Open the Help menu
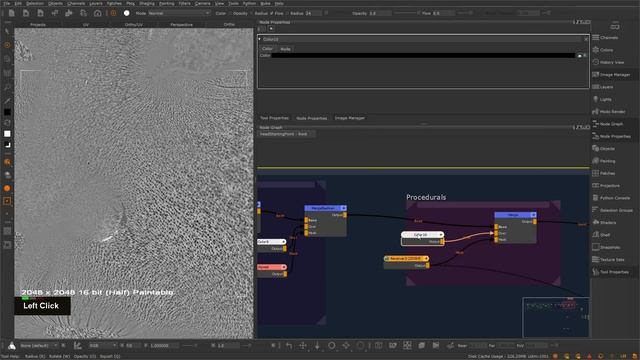Image resolution: width=640 pixels, height=360 pixels. 279,3
